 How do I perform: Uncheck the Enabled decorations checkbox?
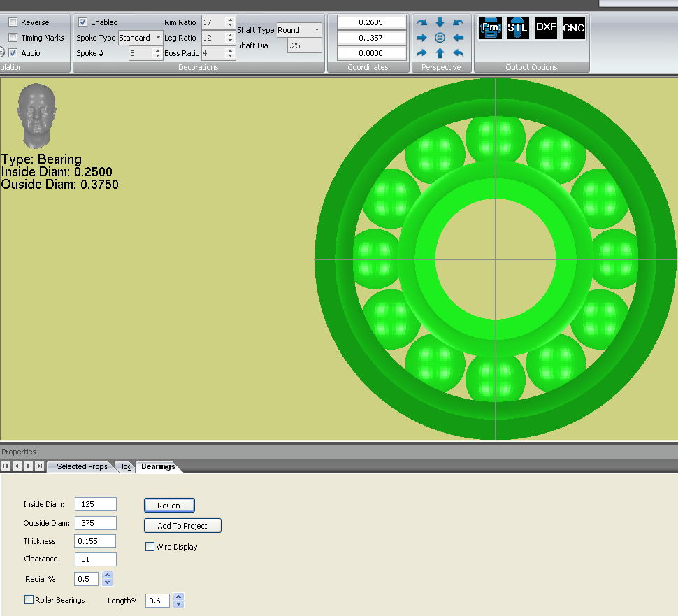pyautogui.click(x=83, y=22)
